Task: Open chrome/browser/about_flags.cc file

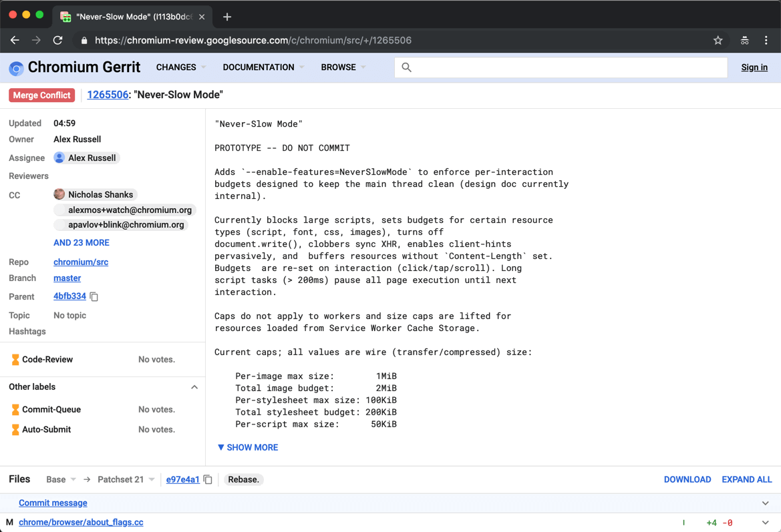Action: (81, 522)
